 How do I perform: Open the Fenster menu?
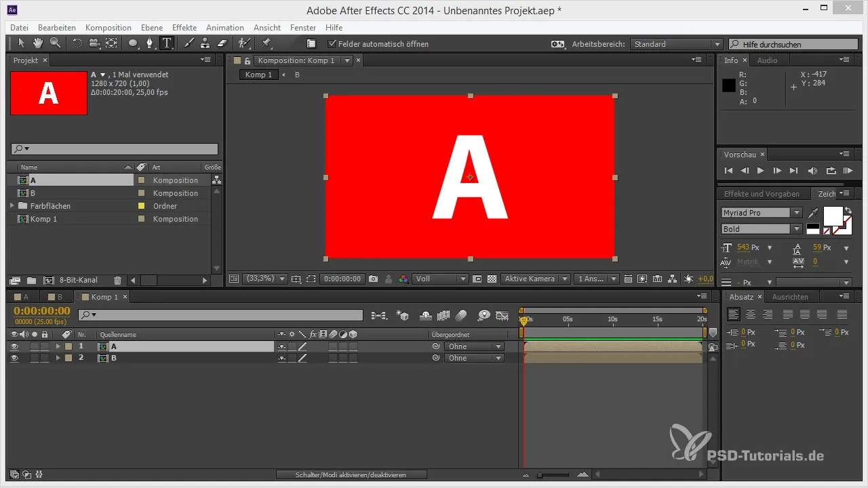(x=303, y=28)
